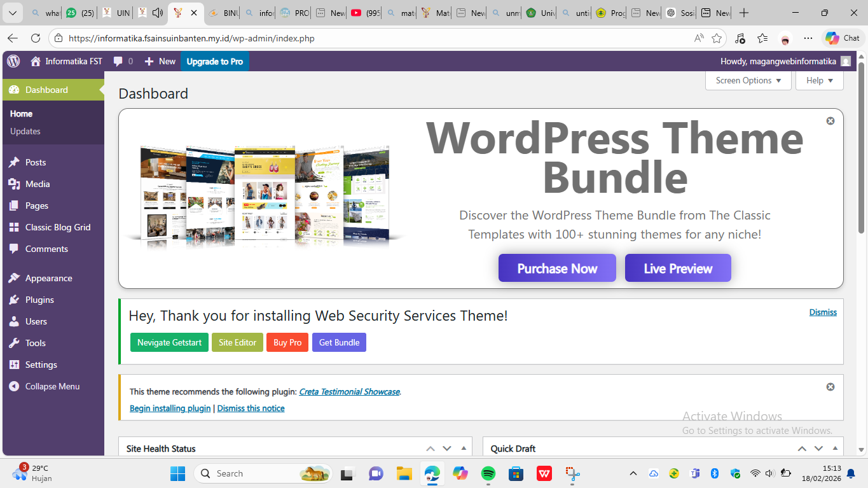Viewport: 868px width, 488px height.
Task: Click the Get Bundle button
Action: (x=339, y=342)
